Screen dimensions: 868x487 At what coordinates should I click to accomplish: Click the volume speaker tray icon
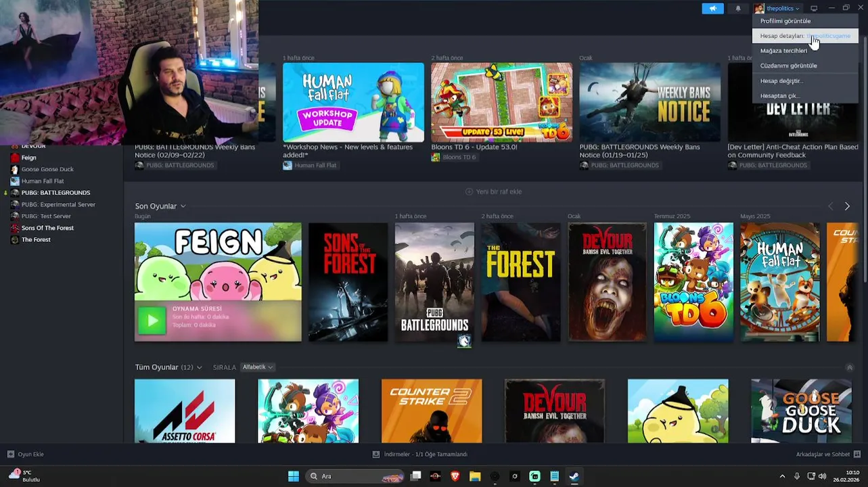point(823,476)
